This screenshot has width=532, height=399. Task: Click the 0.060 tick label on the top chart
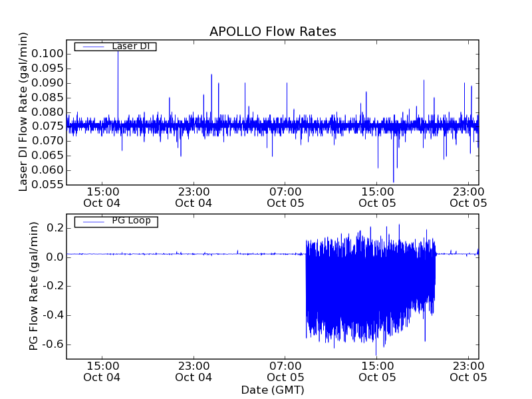[47, 170]
